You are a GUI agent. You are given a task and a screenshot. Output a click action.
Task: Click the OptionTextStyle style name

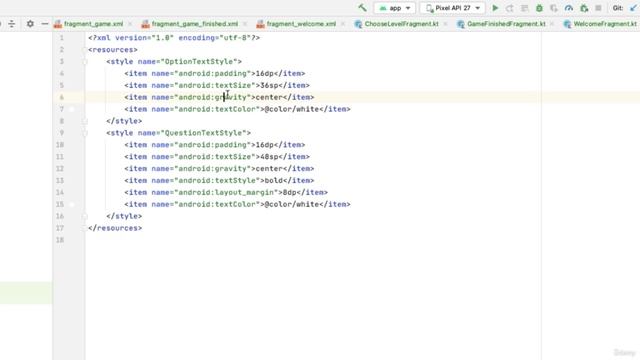point(201,62)
